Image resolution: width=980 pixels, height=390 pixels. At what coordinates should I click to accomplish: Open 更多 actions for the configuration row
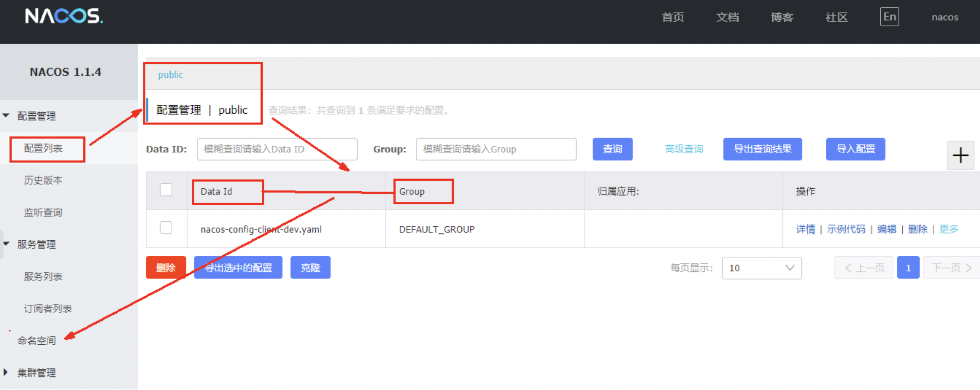pyautogui.click(x=948, y=229)
